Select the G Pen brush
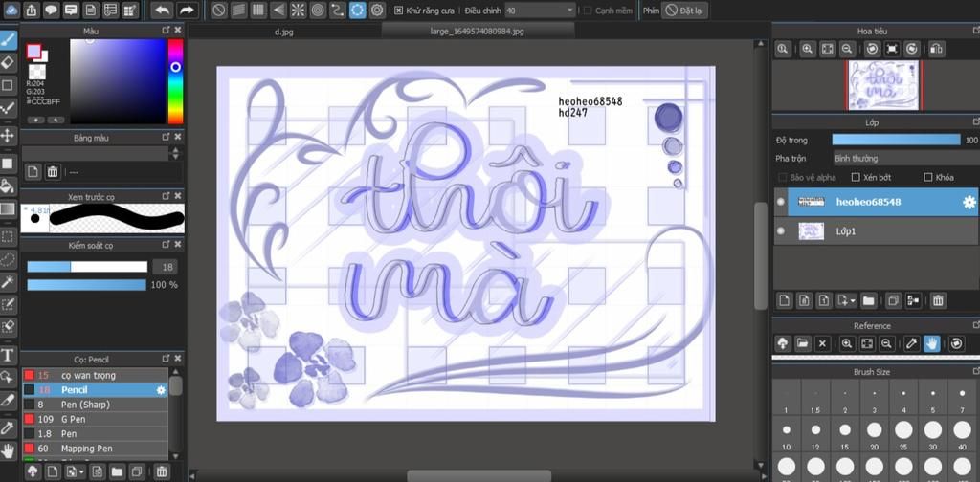 pyautogui.click(x=95, y=419)
